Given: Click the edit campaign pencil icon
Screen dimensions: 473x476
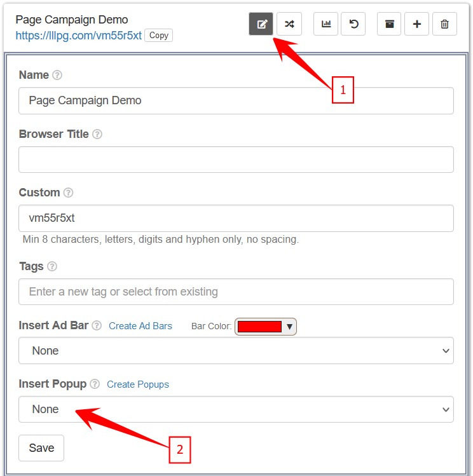Looking at the screenshot, I should 261,24.
